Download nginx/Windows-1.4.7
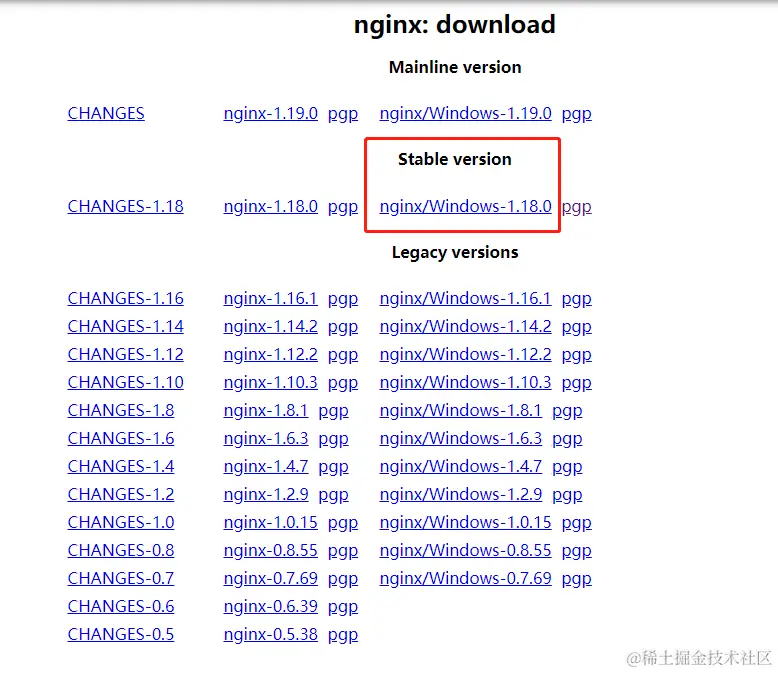778x673 pixels. (x=460, y=467)
